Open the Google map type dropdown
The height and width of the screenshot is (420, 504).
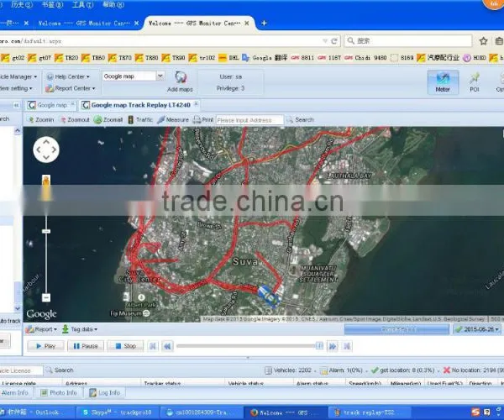click(160, 76)
